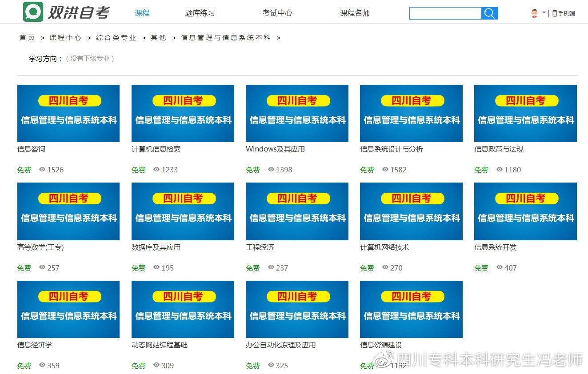
Task: Click the eye views icon beside 1526
Action: 42,169
